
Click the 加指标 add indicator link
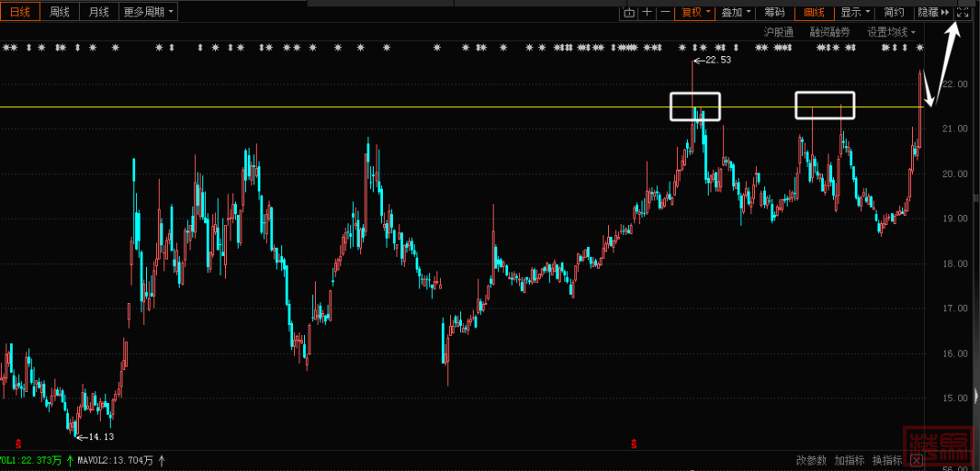click(x=849, y=461)
